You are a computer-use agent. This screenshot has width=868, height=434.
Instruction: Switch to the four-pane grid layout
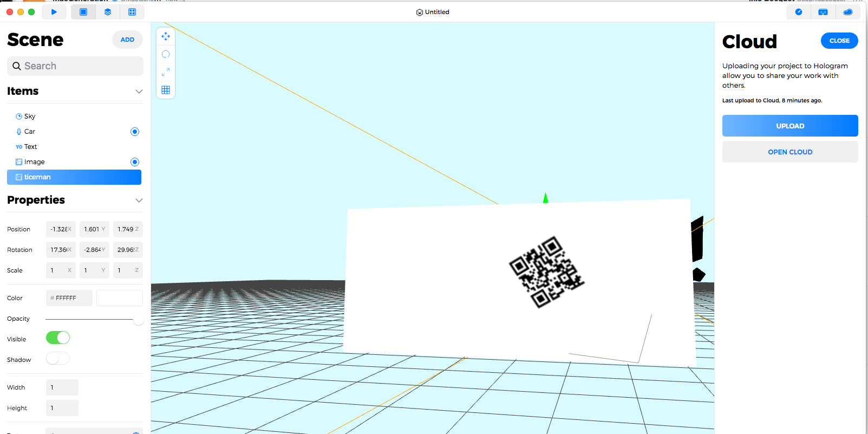tap(132, 12)
